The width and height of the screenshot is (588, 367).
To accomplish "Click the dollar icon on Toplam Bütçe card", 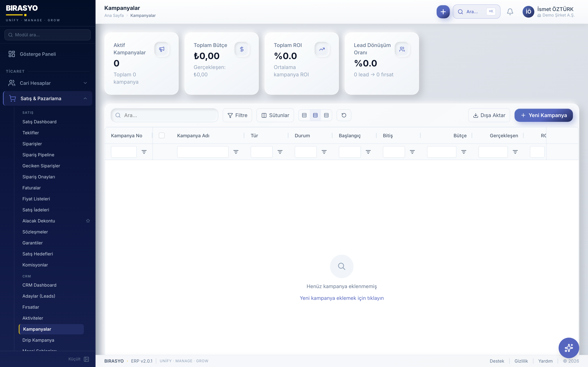I will [242, 49].
